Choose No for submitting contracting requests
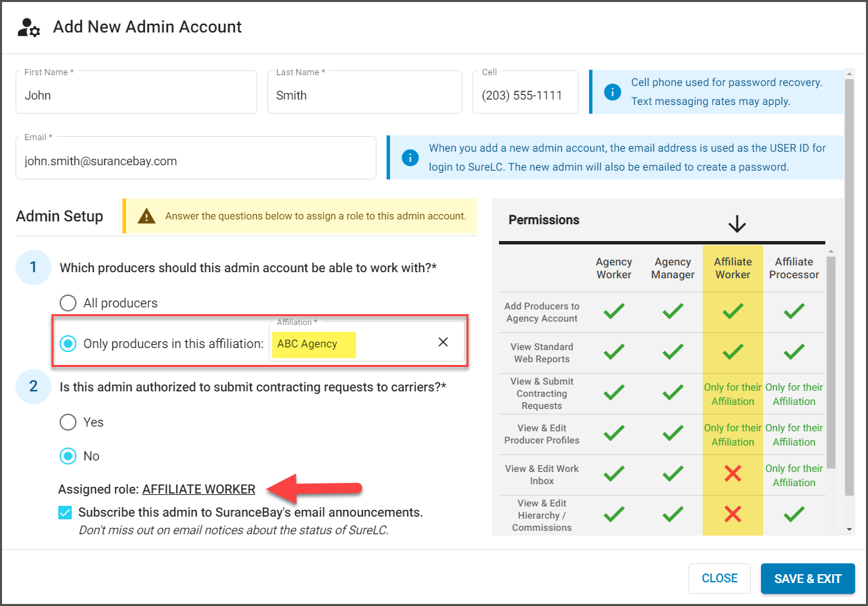 click(68, 456)
